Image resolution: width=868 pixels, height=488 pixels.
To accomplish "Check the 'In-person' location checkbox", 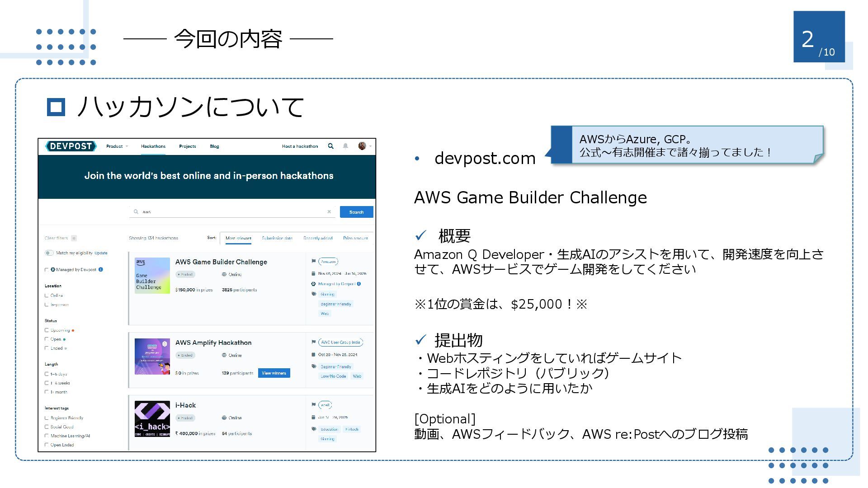I will 47,305.
